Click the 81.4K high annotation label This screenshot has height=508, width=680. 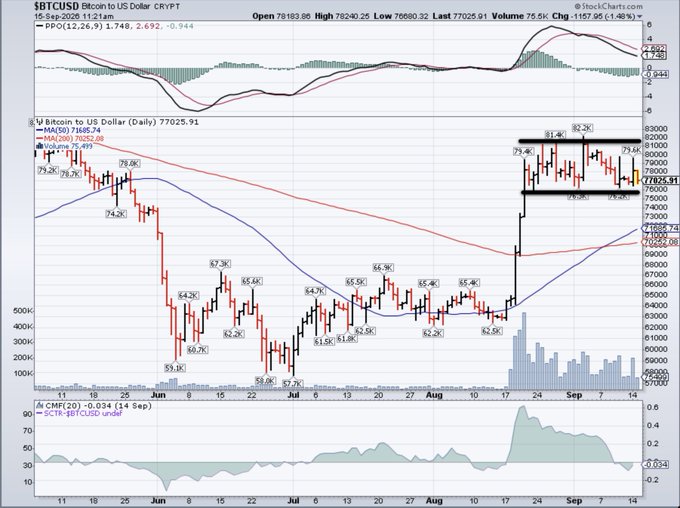[555, 135]
